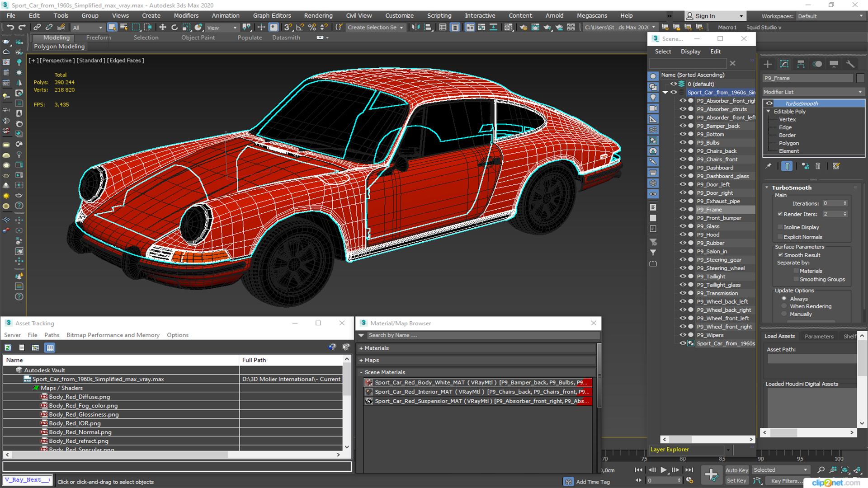Image resolution: width=868 pixels, height=488 pixels.
Task: Switch to the Freeform ribbon tab
Action: tap(99, 38)
